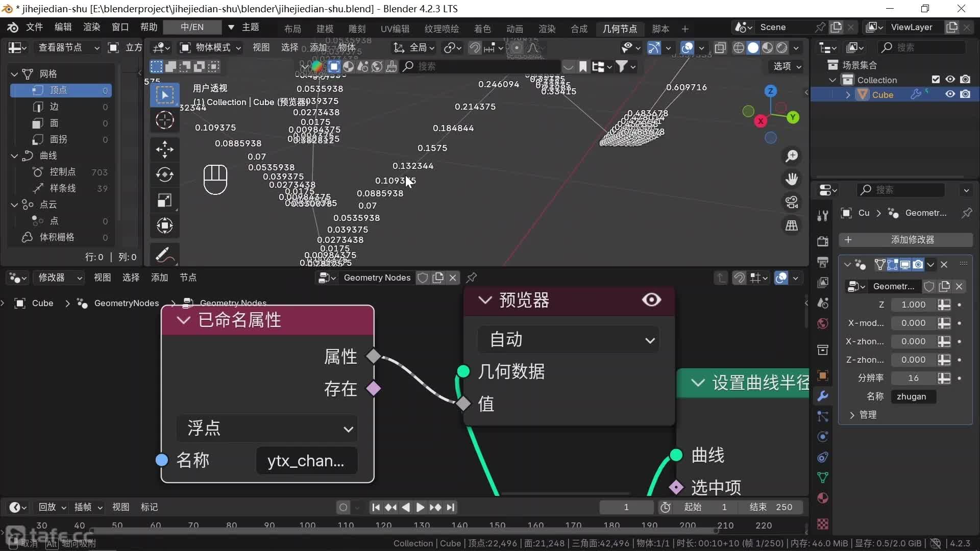Open the 自动 domain dropdown in Viewer node
Image resolution: width=980 pixels, height=551 pixels.
point(569,340)
